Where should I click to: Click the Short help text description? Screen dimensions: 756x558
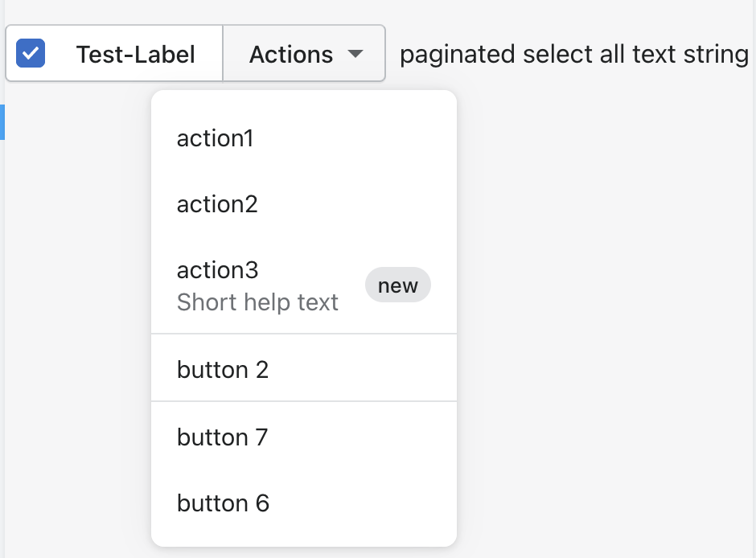click(x=257, y=302)
